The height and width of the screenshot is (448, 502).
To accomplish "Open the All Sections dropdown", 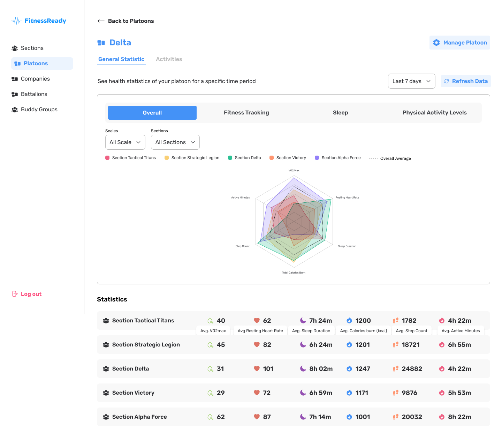I will [x=175, y=142].
